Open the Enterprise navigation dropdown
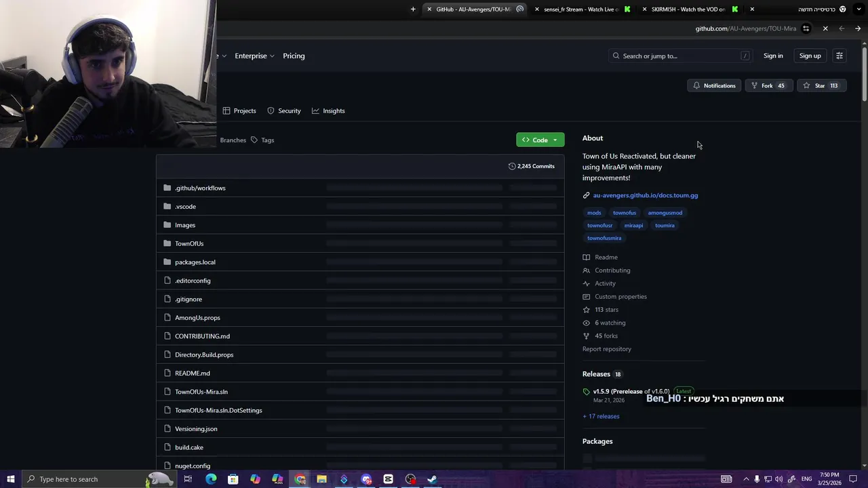Image resolution: width=868 pixels, height=488 pixels. (x=254, y=56)
